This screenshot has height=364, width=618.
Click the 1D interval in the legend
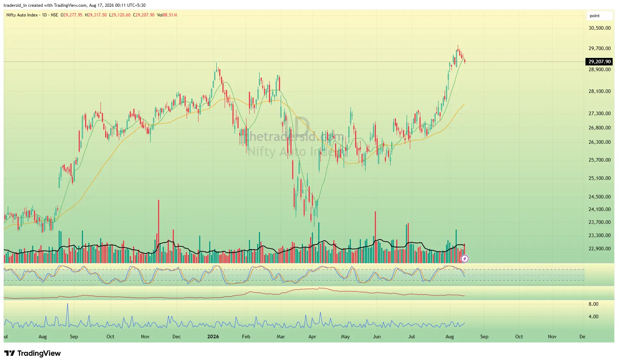coord(44,15)
